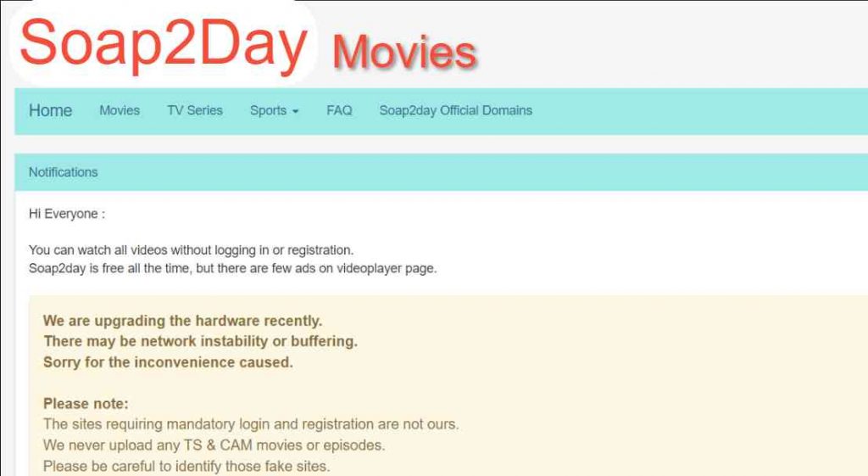Viewport: 868px width, 476px height.
Task: Click the 'Please note:' heading
Action: coord(86,403)
